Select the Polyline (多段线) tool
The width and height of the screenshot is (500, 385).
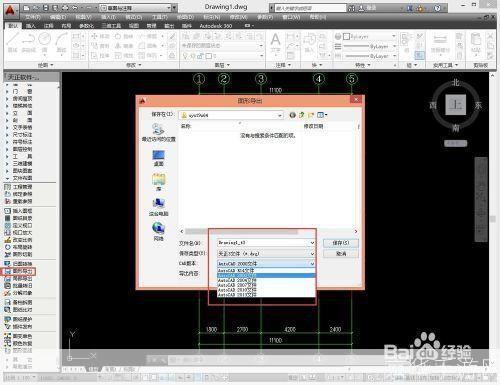28,42
